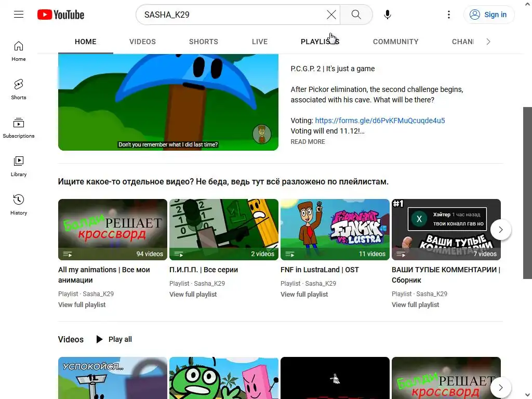Click the channel avatar watermark on video
This screenshot has height=399, width=532.
coord(262,134)
